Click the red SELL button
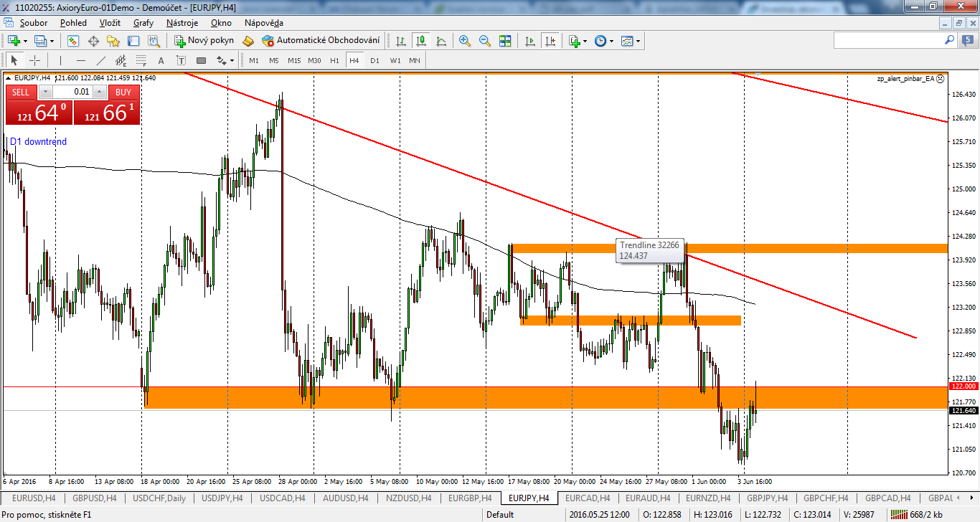980x522 pixels. 21,92
